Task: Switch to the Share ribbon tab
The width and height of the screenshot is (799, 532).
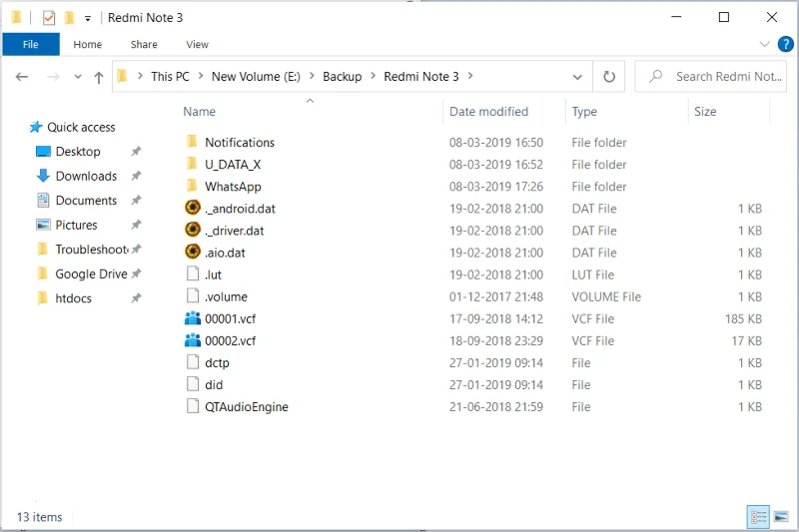Action: 144,44
